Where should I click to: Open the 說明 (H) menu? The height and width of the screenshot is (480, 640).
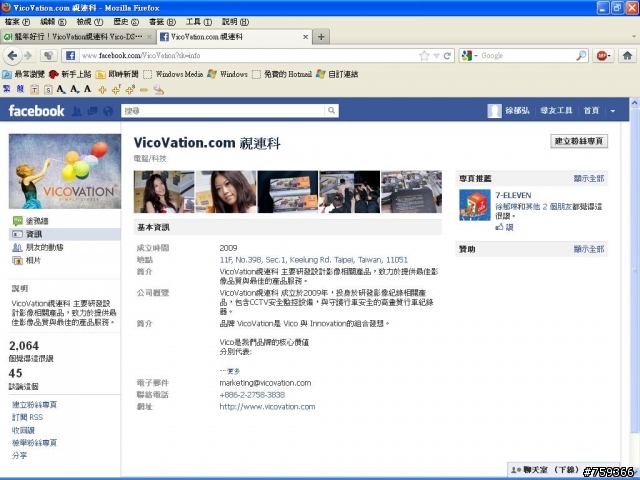pos(235,22)
